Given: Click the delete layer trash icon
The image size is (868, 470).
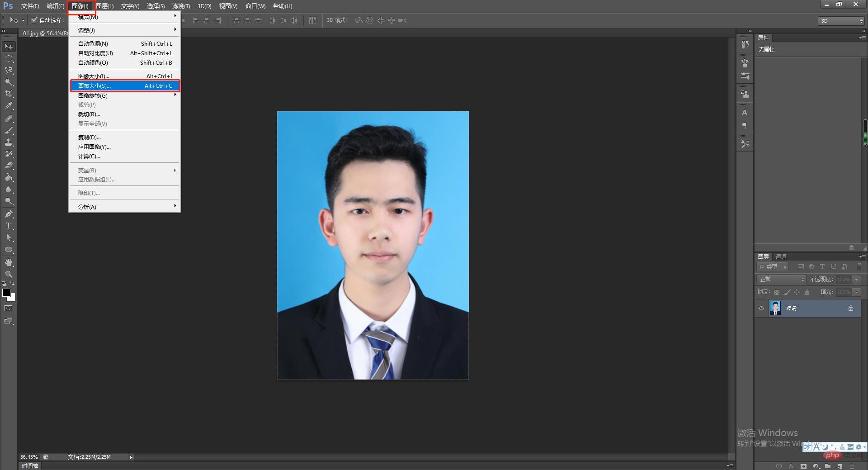Looking at the screenshot, I should pyautogui.click(x=852, y=466).
